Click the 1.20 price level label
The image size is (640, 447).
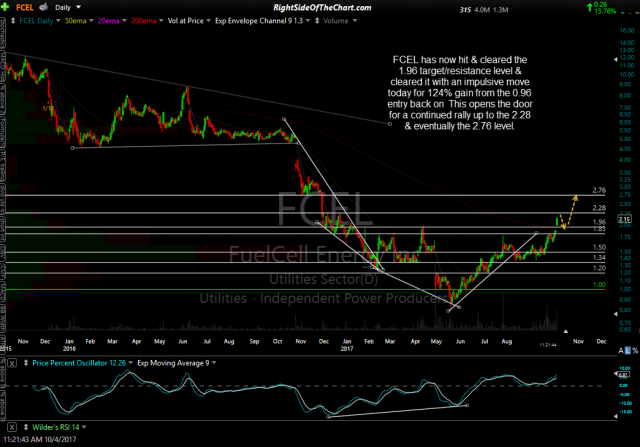click(599, 268)
